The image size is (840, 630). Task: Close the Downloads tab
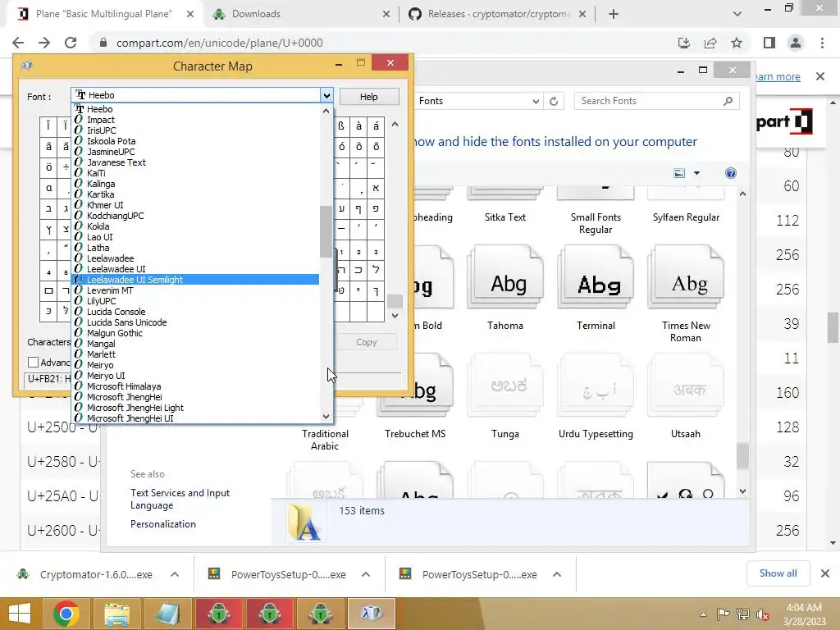coord(386,15)
